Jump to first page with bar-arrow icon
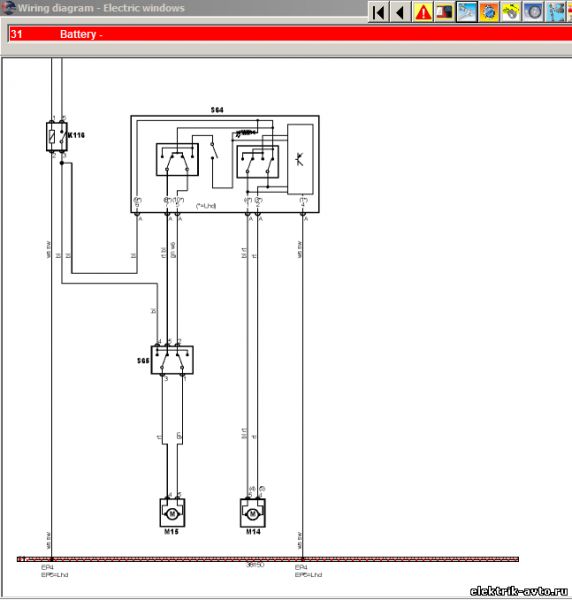The height and width of the screenshot is (600, 572). point(378,12)
